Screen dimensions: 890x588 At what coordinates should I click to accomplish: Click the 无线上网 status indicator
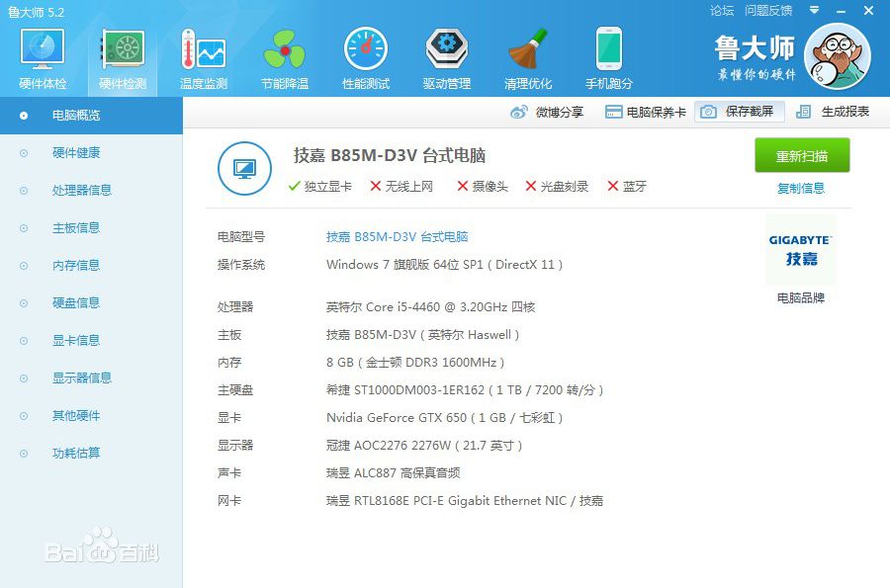click(x=401, y=187)
